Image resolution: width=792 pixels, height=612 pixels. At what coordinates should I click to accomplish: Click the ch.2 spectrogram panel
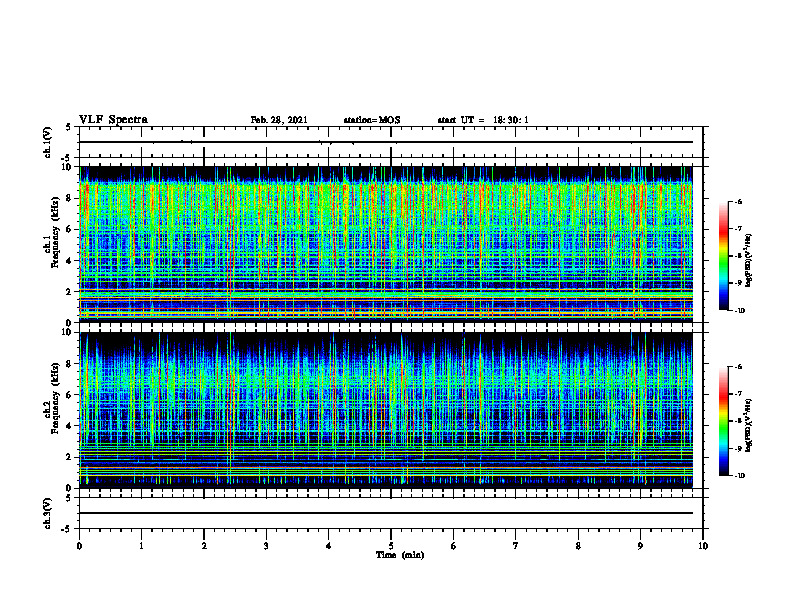click(x=386, y=410)
